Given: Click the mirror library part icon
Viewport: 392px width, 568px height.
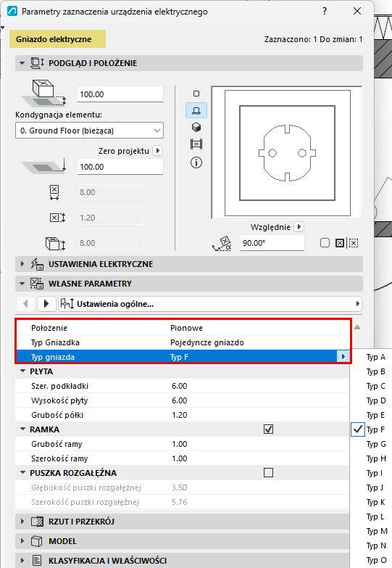Looking at the screenshot, I should [340, 243].
